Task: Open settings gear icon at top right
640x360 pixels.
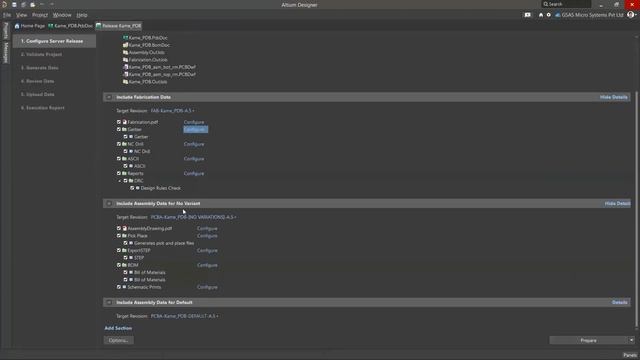Action: coord(549,15)
